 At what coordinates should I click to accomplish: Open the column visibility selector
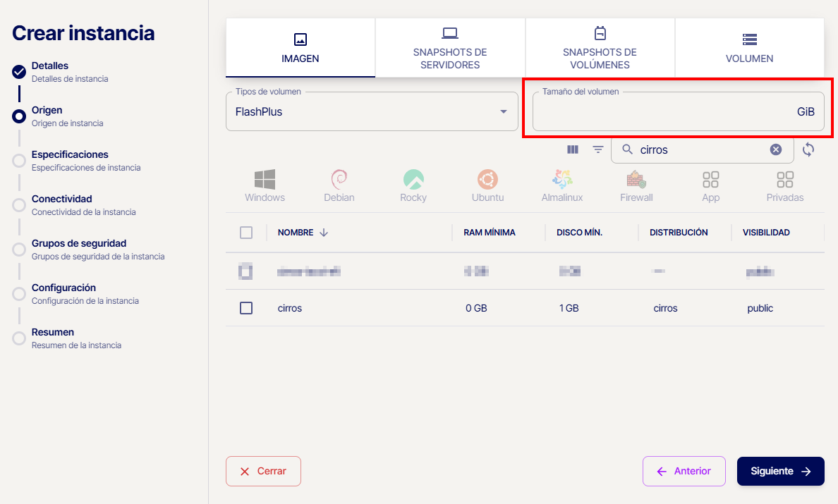[x=573, y=149]
